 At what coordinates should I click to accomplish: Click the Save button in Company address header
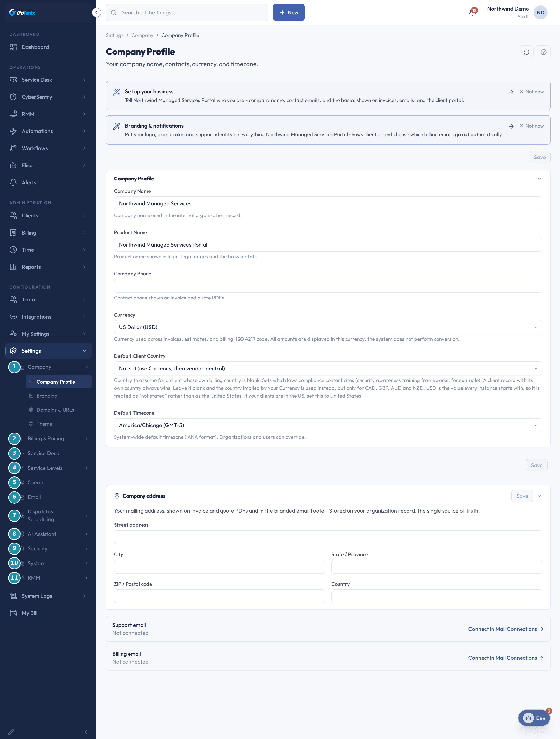click(522, 496)
